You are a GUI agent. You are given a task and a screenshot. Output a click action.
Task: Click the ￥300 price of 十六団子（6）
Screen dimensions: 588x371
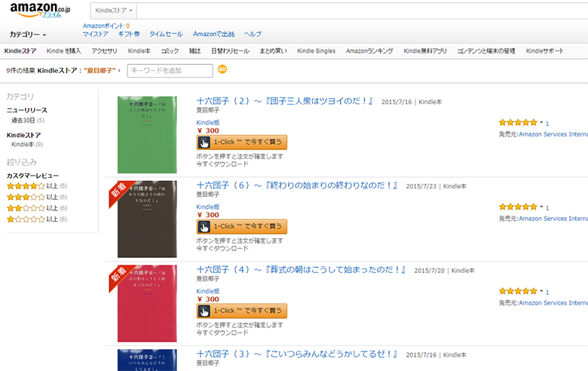pos(208,215)
